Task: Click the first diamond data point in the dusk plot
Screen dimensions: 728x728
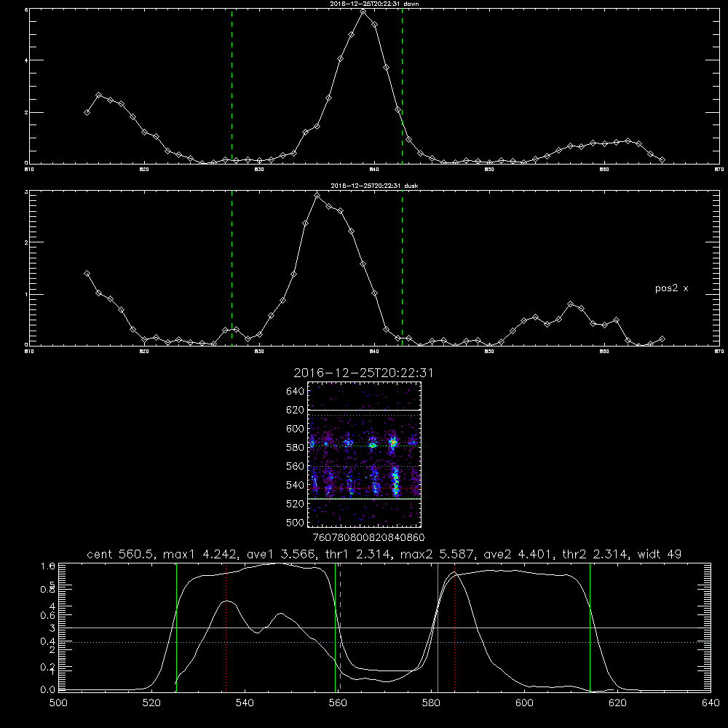Action: click(87, 274)
